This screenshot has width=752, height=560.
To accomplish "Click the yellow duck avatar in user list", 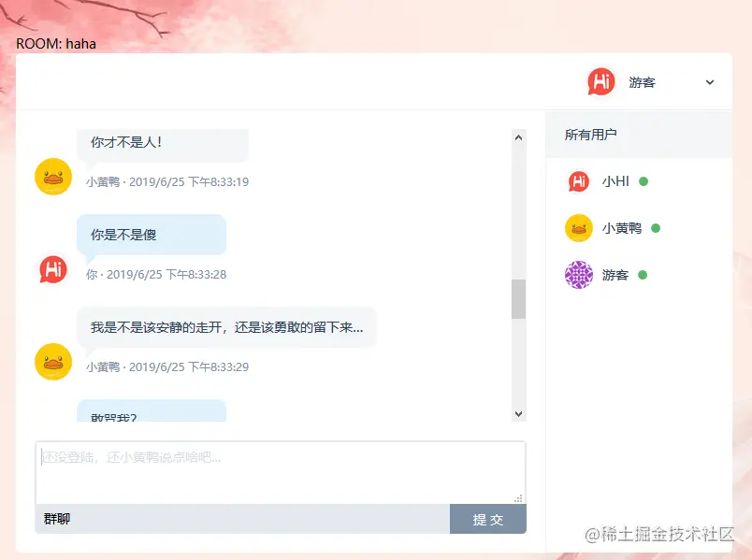I will 579,228.
